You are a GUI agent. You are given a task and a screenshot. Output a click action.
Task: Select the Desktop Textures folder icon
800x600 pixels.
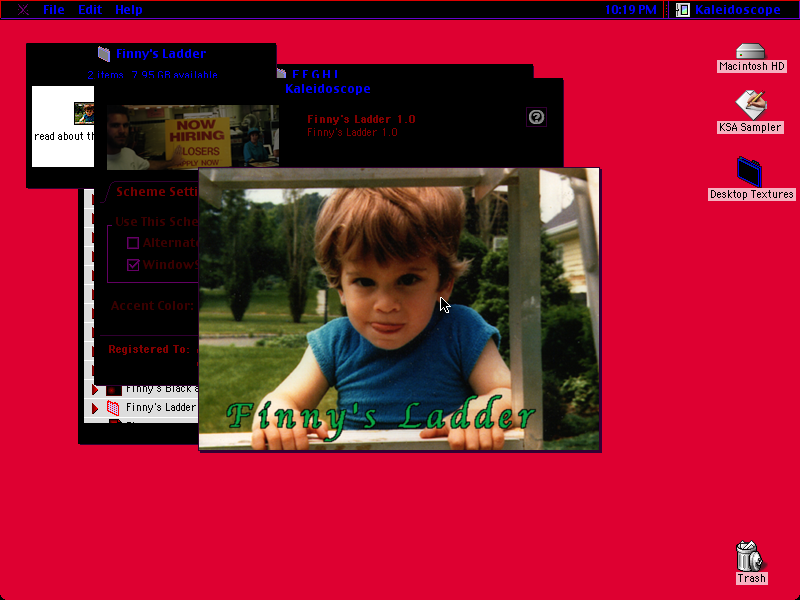pyautogui.click(x=749, y=171)
